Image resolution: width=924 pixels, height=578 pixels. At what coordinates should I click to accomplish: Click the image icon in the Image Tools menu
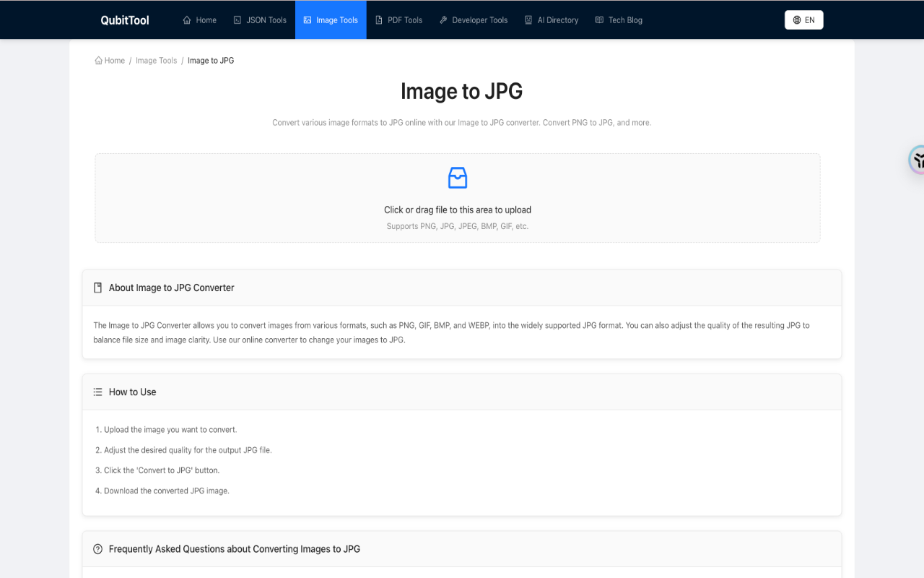[x=306, y=20]
